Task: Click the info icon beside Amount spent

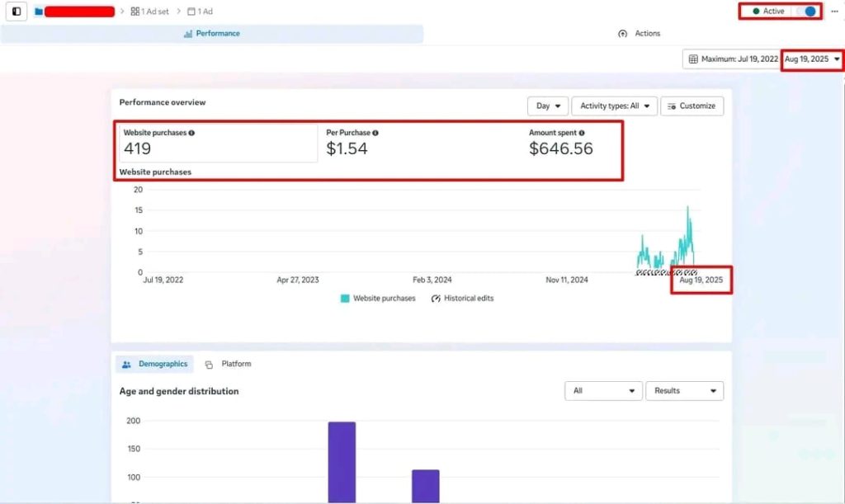Action: [x=582, y=133]
